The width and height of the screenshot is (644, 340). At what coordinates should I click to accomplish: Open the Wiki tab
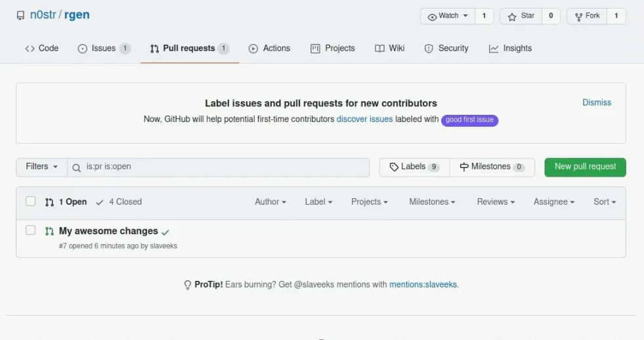coord(390,49)
